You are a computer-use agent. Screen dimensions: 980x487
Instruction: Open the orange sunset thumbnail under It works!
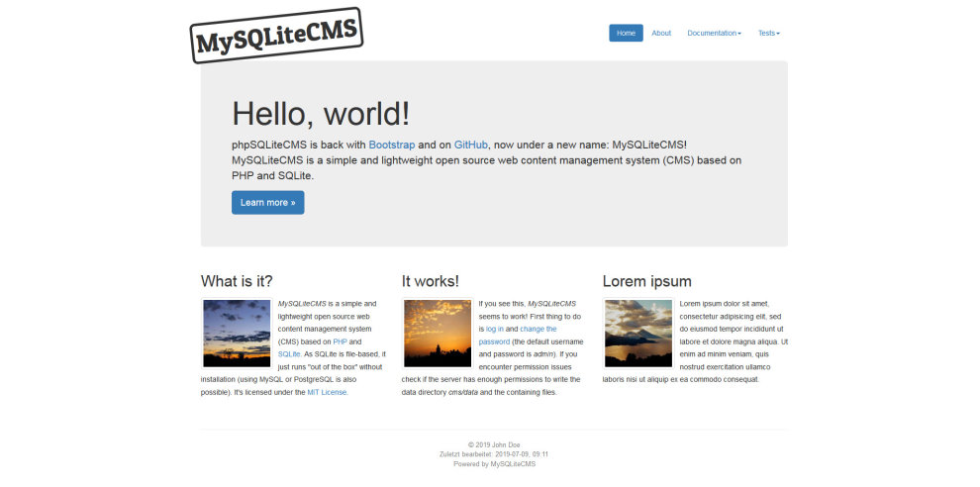coord(438,334)
